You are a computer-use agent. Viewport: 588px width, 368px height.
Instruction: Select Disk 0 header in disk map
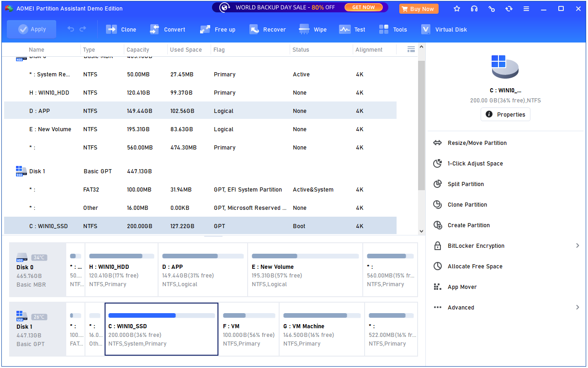38,270
